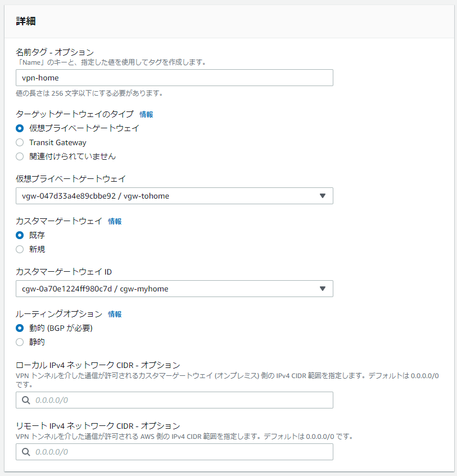Screen dimensions: 457x476
Task: Open 情報 link beside カスタマーゲートウェイ
Action: (x=115, y=221)
